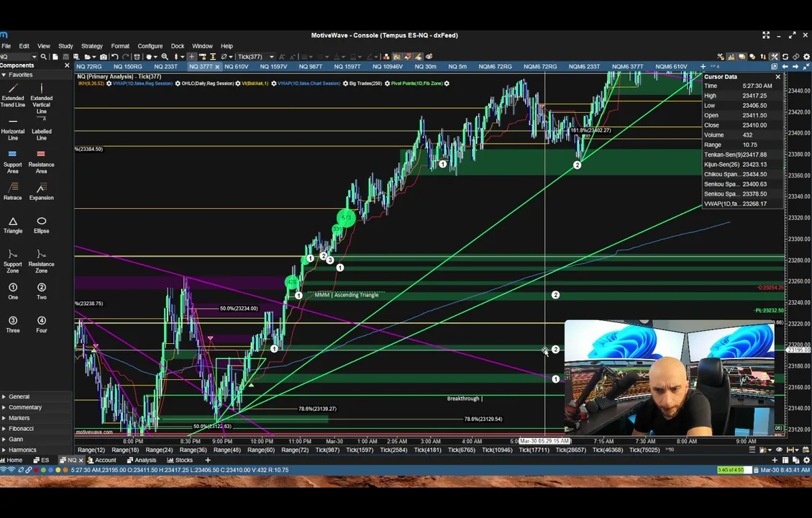Open the Analysis page tab
This screenshot has height=518, width=812.
(142, 460)
